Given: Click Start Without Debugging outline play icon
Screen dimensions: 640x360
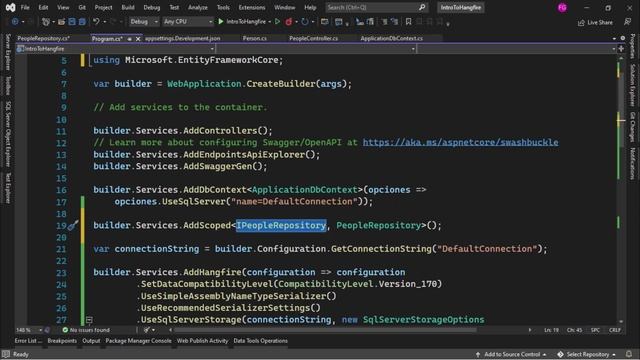Looking at the screenshot, I should coord(278,22).
